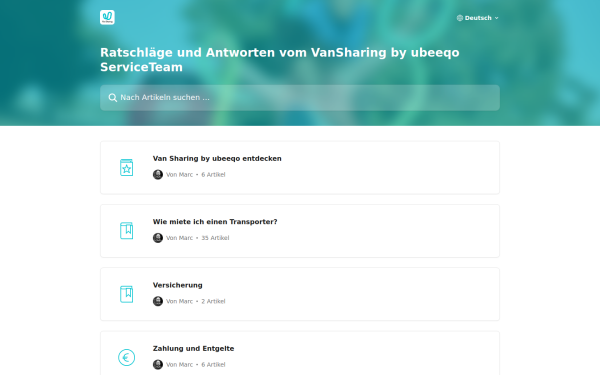Click '2 Artikel' text
This screenshot has height=375, width=600.
coord(213,302)
